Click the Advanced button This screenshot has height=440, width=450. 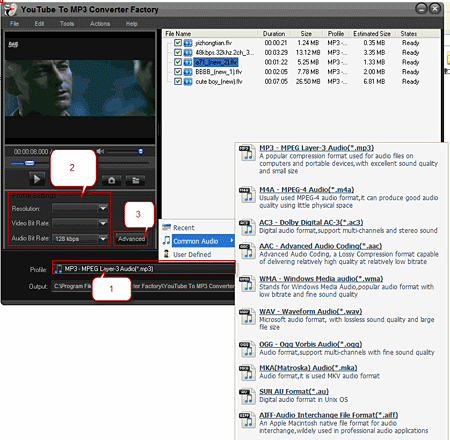[131, 239]
